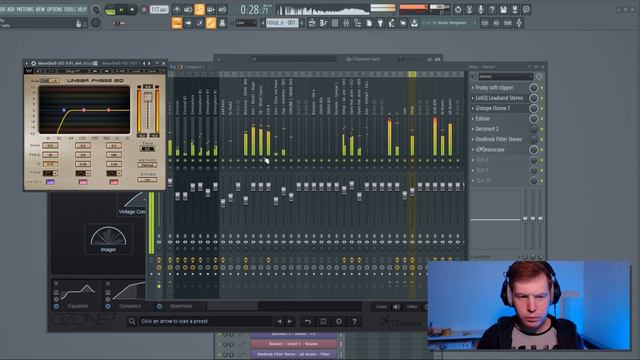Toggle loop recording icon
The image size is (640, 360).
(222, 9)
